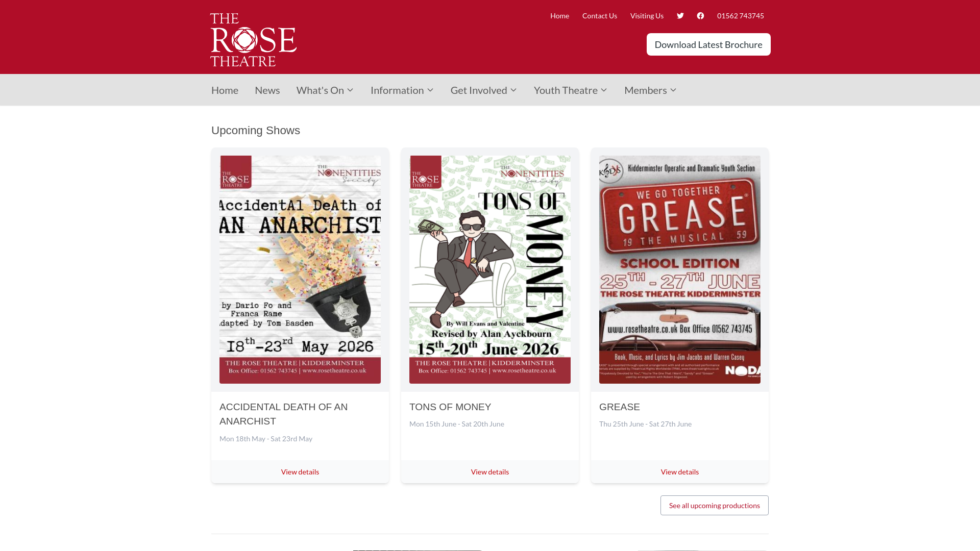The height and width of the screenshot is (551, 980).
Task: Click date text Mon 15th June - Sat 20th June
Action: 457,424
